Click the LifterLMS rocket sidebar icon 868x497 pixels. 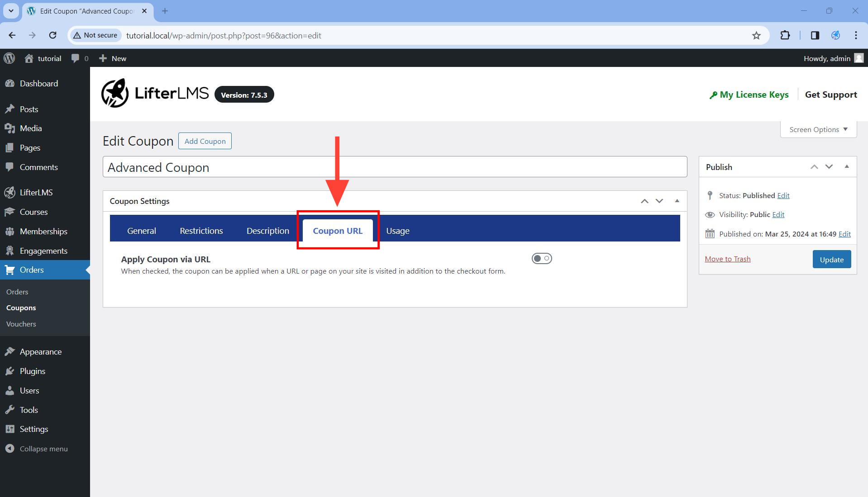[x=10, y=193]
